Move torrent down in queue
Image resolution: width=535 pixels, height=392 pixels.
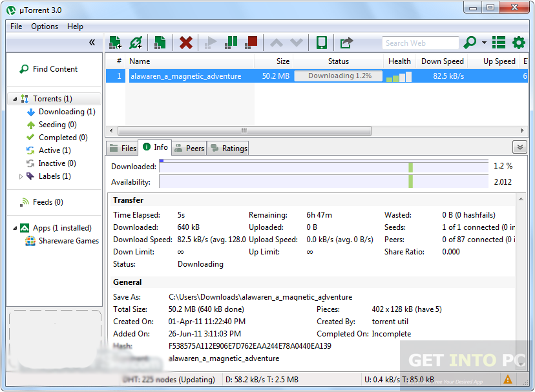[x=297, y=43]
